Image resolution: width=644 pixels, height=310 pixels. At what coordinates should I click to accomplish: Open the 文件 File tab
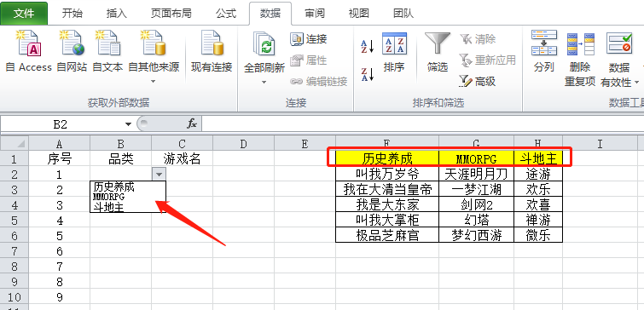(x=24, y=13)
